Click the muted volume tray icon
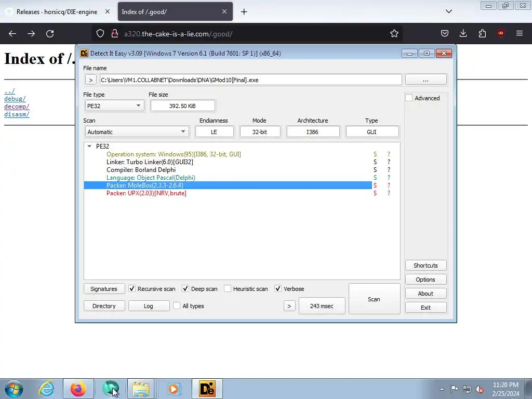Screen dimensions: 532x399 [x=480, y=389]
